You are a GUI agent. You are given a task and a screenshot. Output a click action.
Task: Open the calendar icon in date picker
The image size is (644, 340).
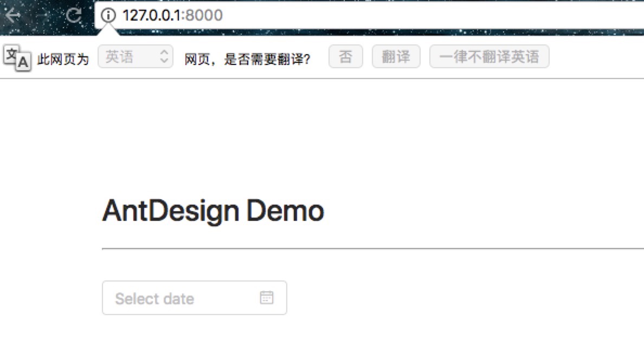[267, 297]
